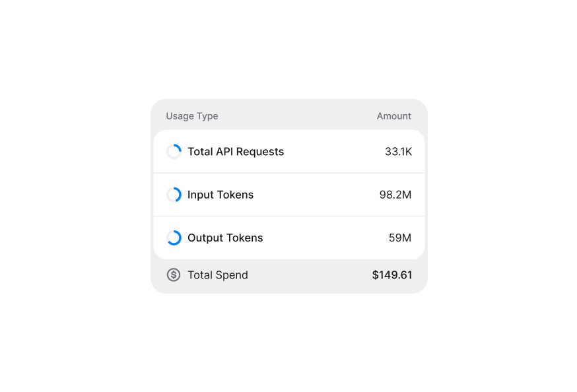
Task: Click the gray table header bar
Action: pyautogui.click(x=297, y=115)
